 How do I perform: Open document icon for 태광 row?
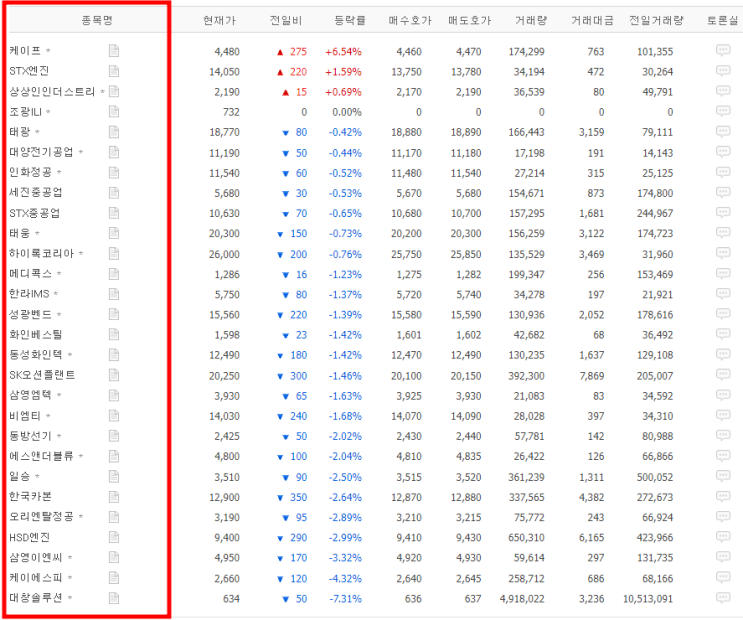coord(114,132)
